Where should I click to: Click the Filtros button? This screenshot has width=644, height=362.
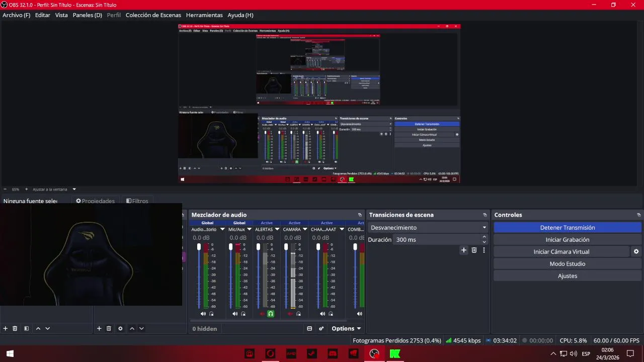point(137,201)
